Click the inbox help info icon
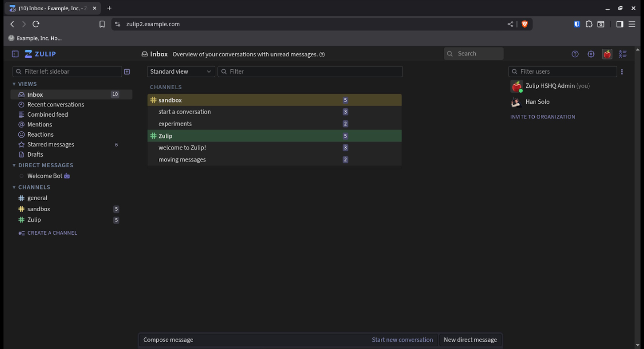Screen dimensions: 644x349 (322, 55)
